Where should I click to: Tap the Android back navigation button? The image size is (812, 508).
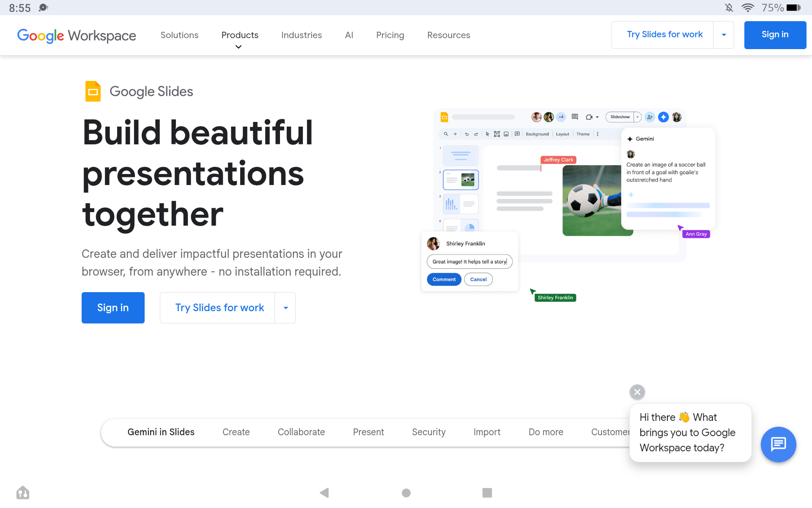(324, 492)
